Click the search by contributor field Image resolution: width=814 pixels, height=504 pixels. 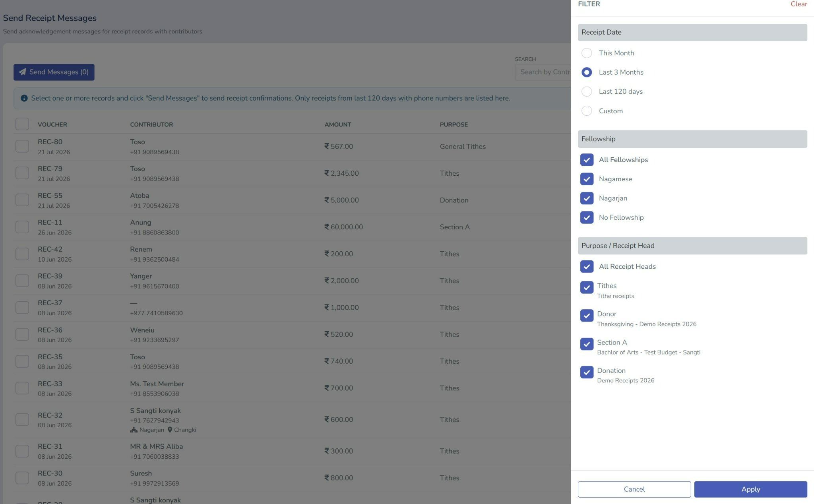point(543,72)
